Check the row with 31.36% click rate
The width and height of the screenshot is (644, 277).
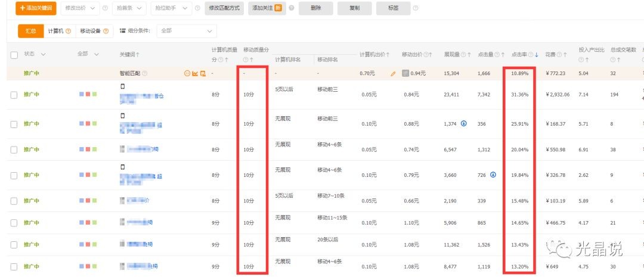(14, 95)
